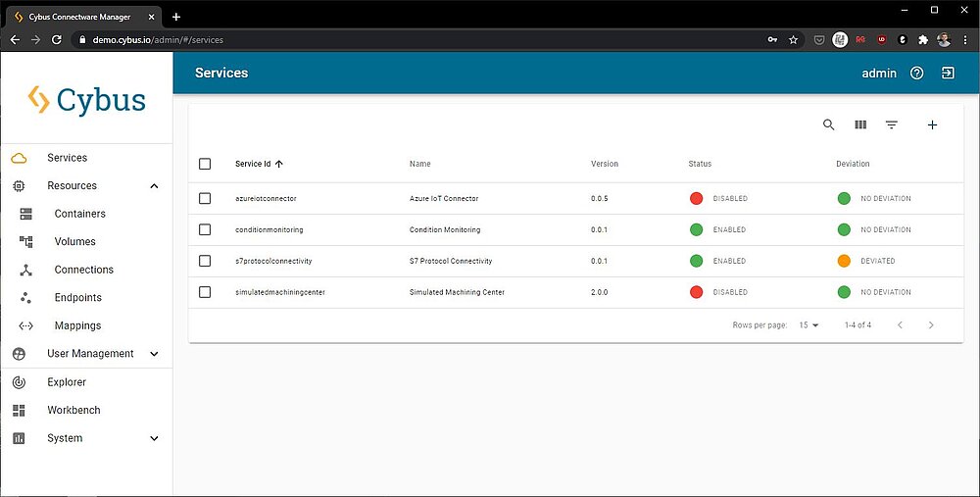Go to Workbench in the sidebar

pos(73,410)
